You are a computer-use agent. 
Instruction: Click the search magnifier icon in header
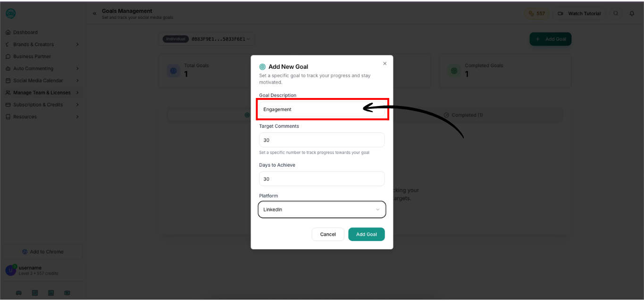click(616, 14)
